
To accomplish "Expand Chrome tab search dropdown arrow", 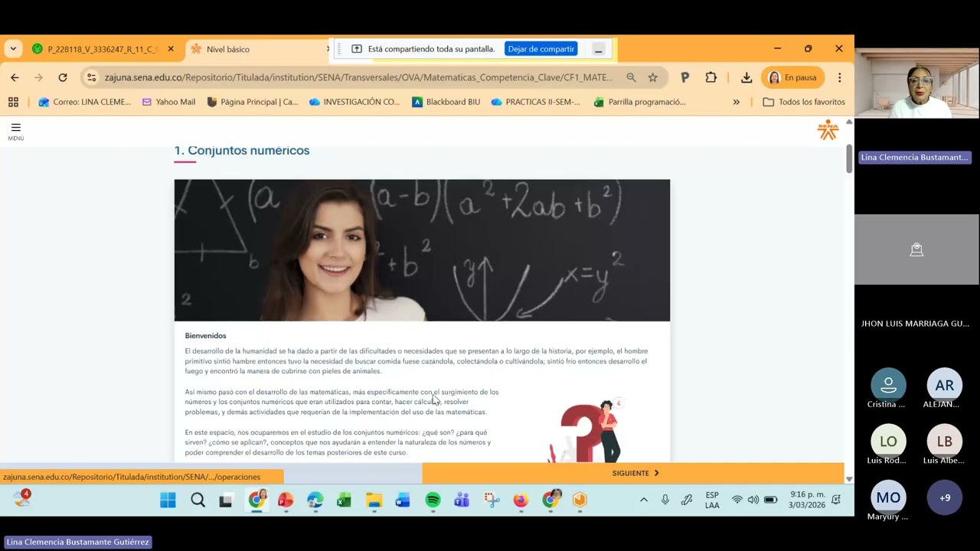I will (13, 49).
